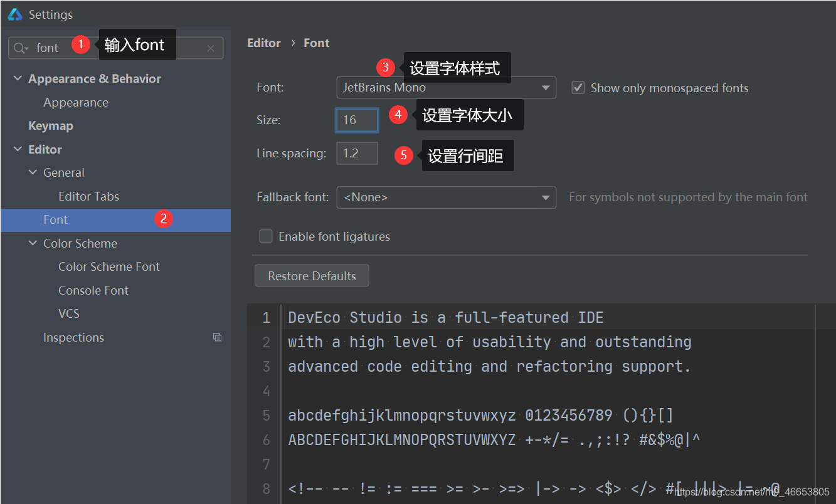
Task: Select Editor Tabs settings item
Action: click(88, 197)
